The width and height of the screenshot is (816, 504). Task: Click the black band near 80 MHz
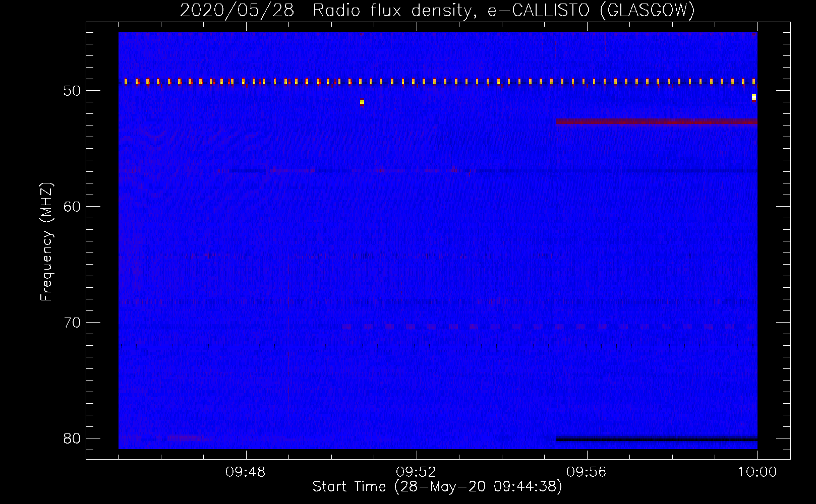pos(656,439)
